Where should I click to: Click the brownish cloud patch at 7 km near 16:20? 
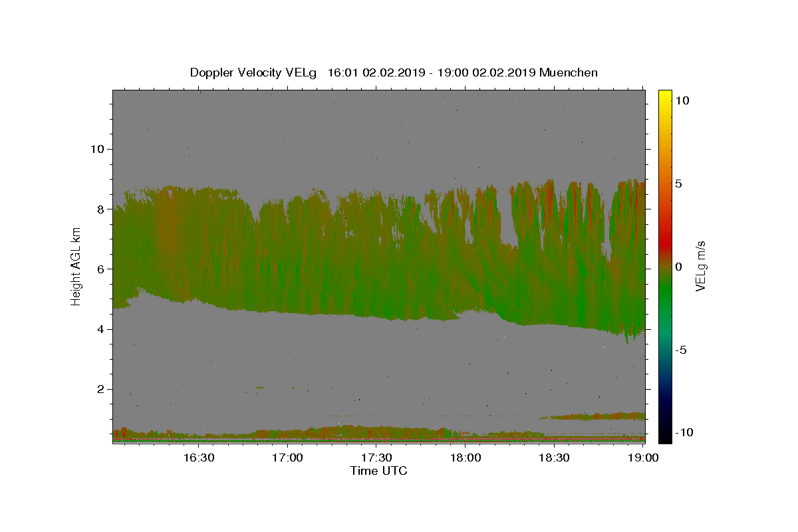[x=170, y=226]
